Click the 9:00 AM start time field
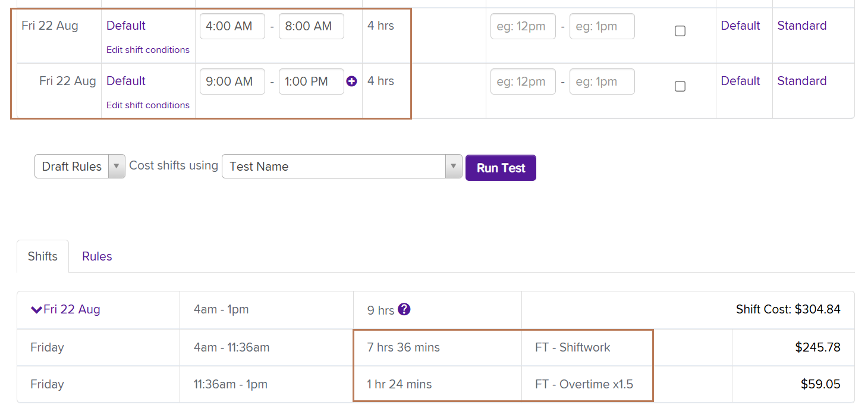Viewport: 868px width, 411px height. point(232,81)
